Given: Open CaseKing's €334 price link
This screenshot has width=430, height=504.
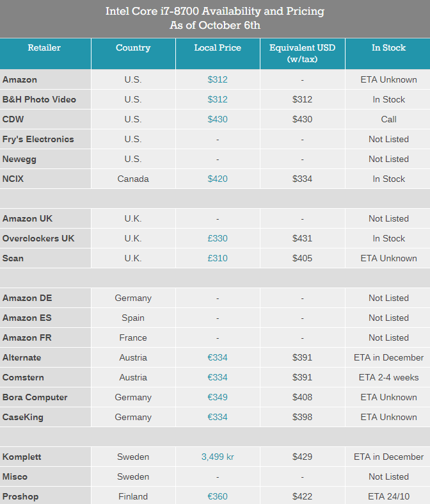Looking at the screenshot, I should [x=218, y=417].
